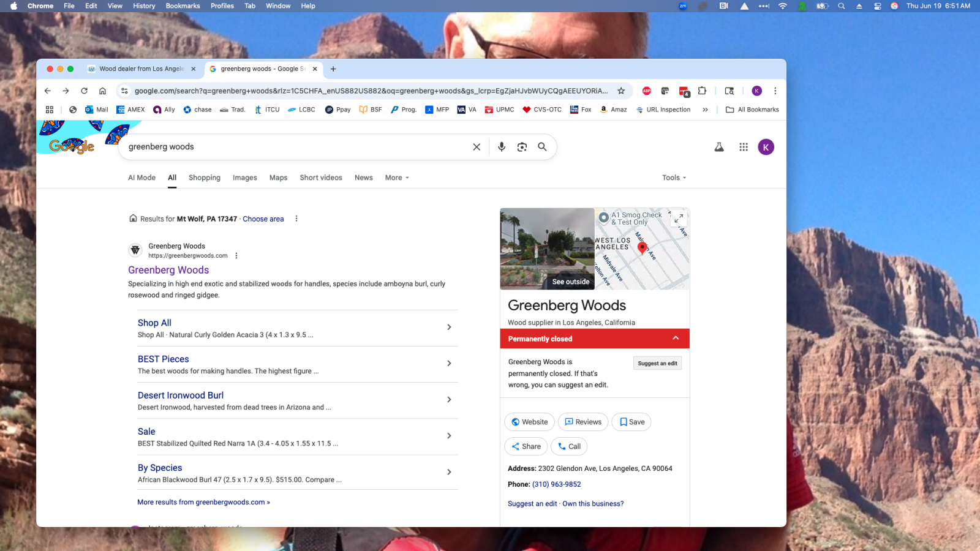Screen dimensions: 980x551
Task: Bookmark this page with the star icon
Action: (x=621, y=91)
